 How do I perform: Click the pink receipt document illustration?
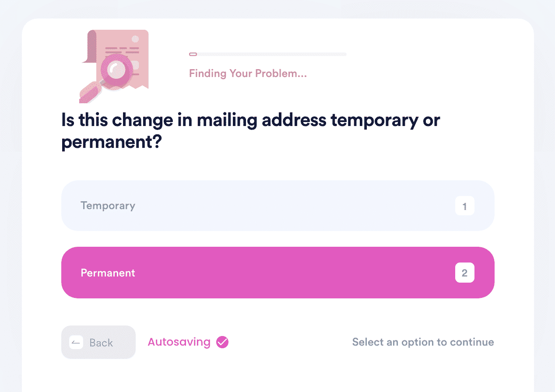pyautogui.click(x=117, y=60)
